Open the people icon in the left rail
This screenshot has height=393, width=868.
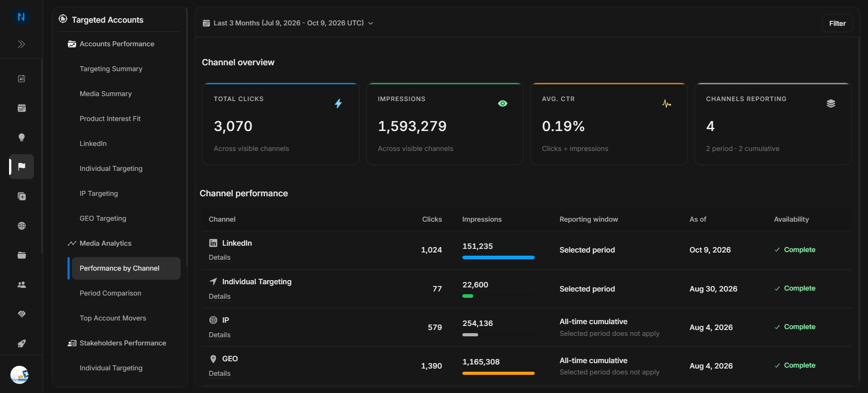pos(21,285)
